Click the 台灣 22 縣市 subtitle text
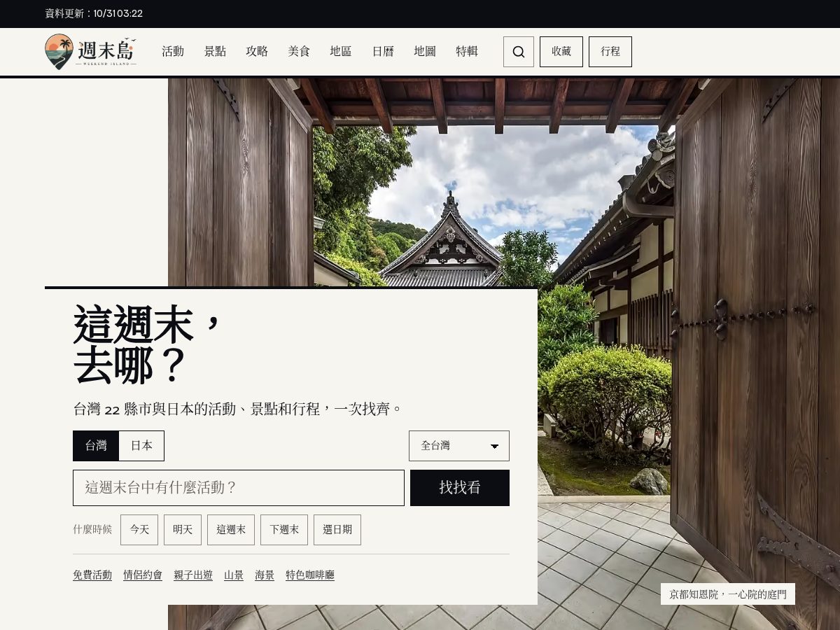Viewport: 840px width, 630px height. point(237,409)
